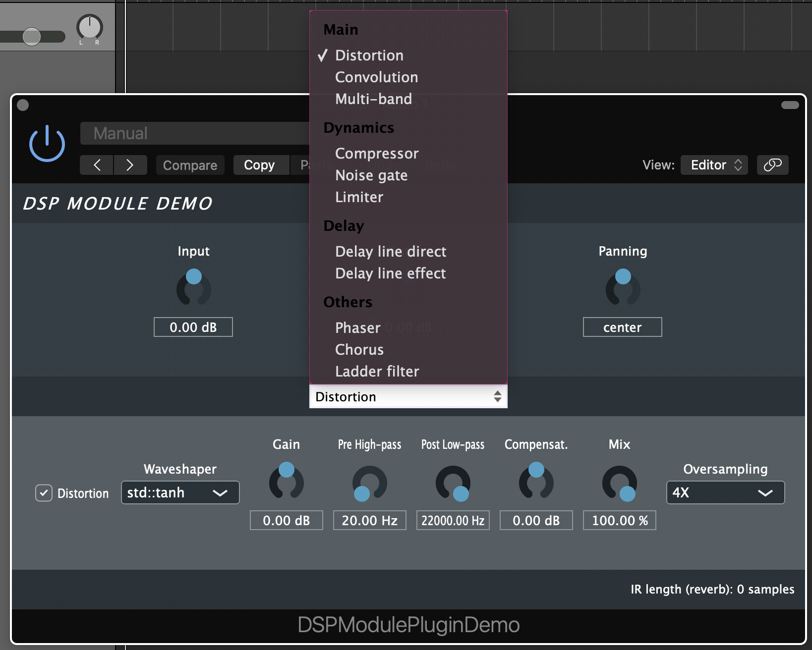Choose Delay line effect menu item
This screenshot has width=812, height=650.
click(408, 273)
